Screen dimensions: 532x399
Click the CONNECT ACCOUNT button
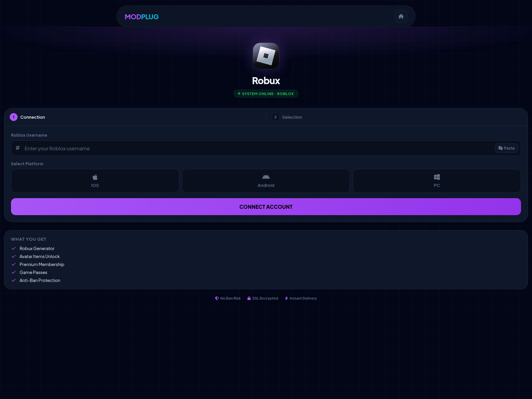(266, 207)
